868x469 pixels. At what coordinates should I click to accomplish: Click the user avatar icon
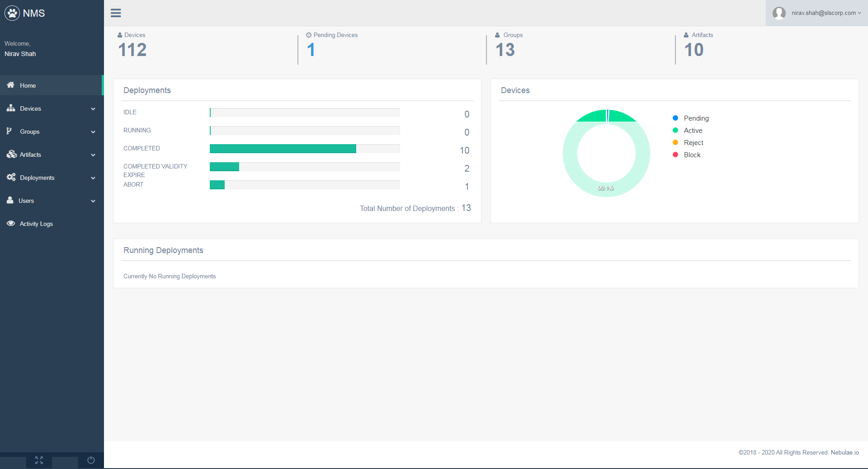(x=779, y=13)
